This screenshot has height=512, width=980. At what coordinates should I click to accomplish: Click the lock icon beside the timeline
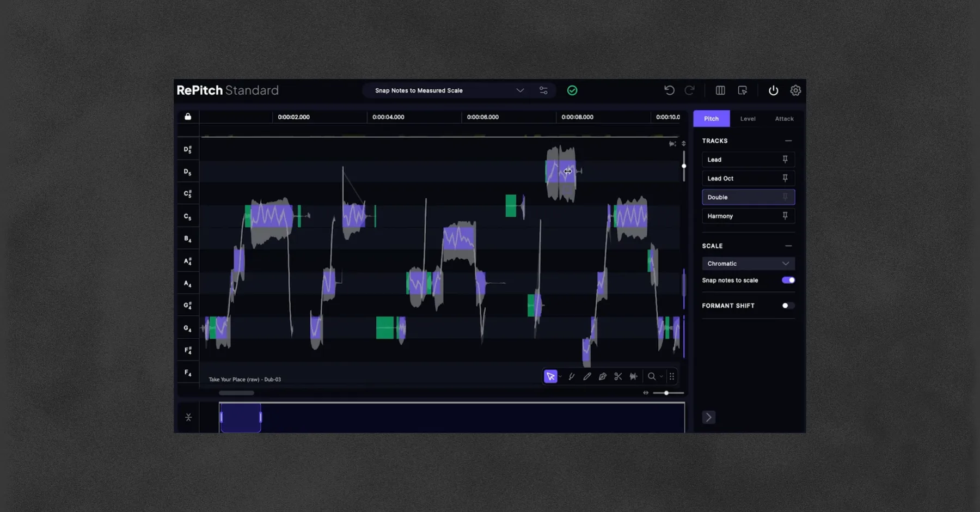(x=188, y=117)
